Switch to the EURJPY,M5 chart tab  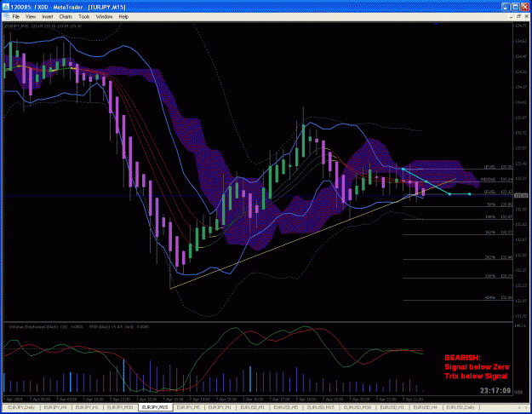[188, 407]
